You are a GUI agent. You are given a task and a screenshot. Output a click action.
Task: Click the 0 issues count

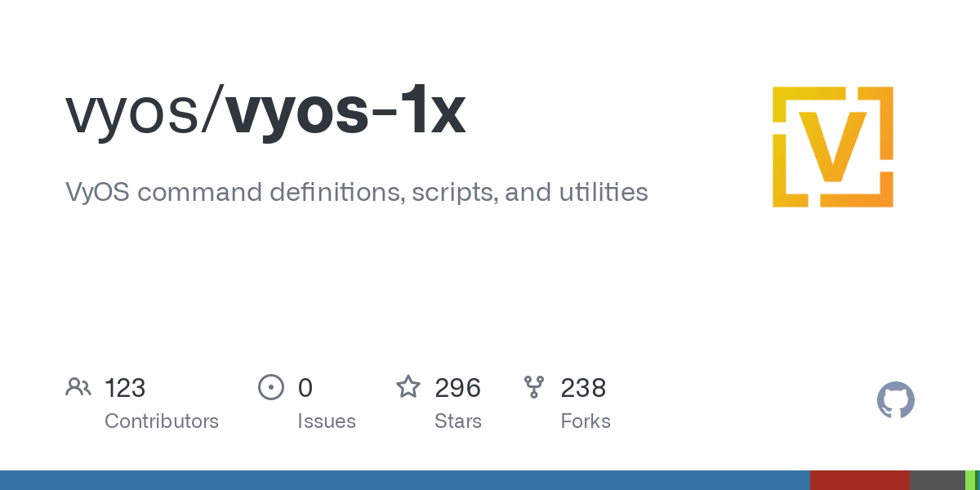tap(305, 388)
